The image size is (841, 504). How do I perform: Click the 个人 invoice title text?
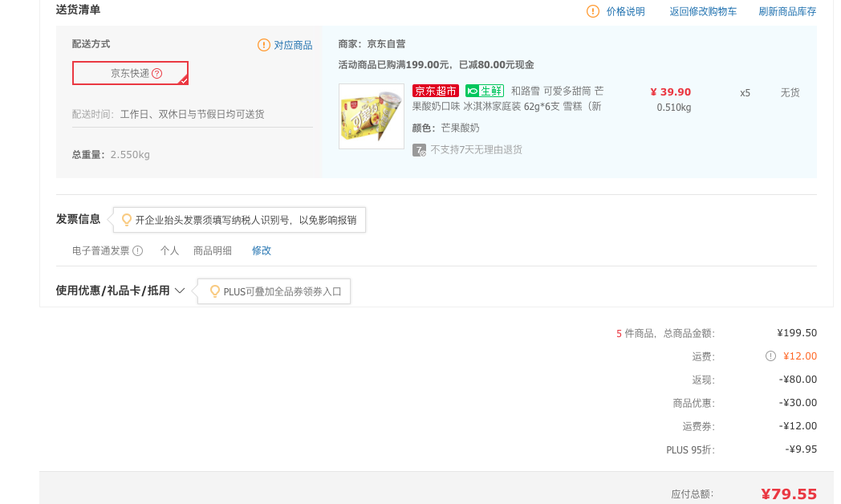click(x=169, y=250)
